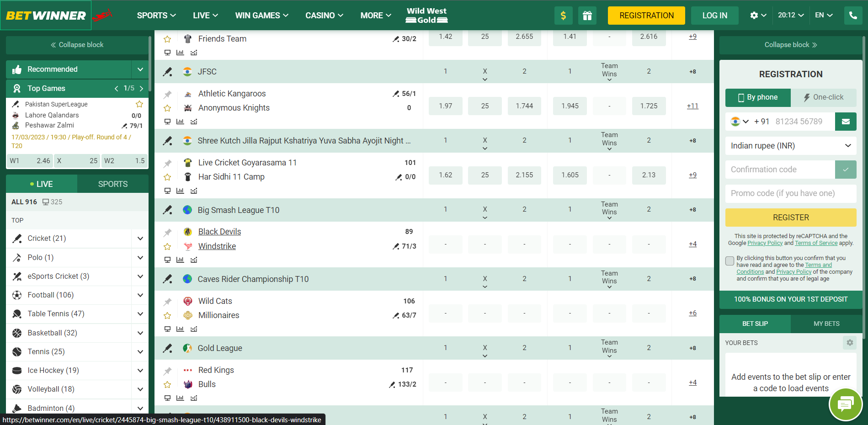Expand the Football (106) category
This screenshot has height=425, width=868.
[140, 295]
